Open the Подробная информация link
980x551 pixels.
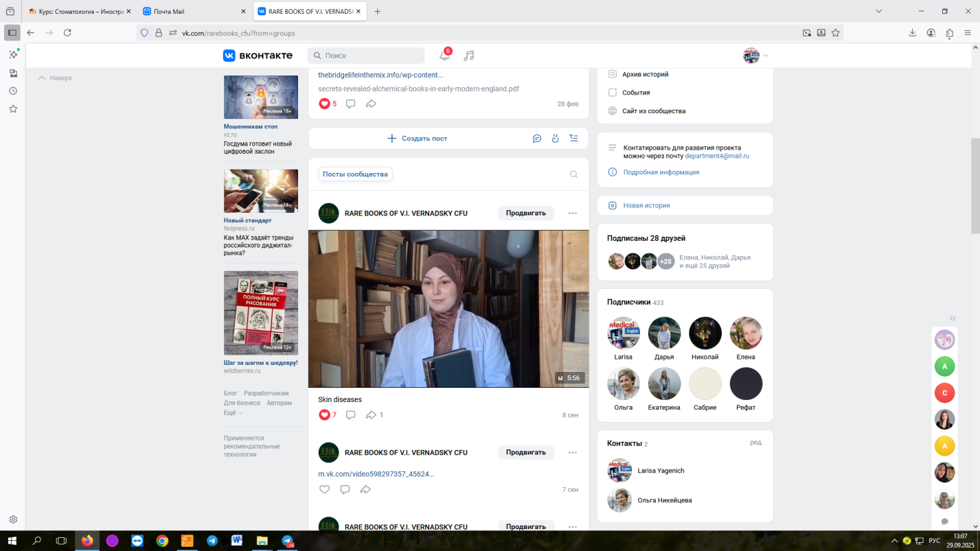[x=661, y=172]
